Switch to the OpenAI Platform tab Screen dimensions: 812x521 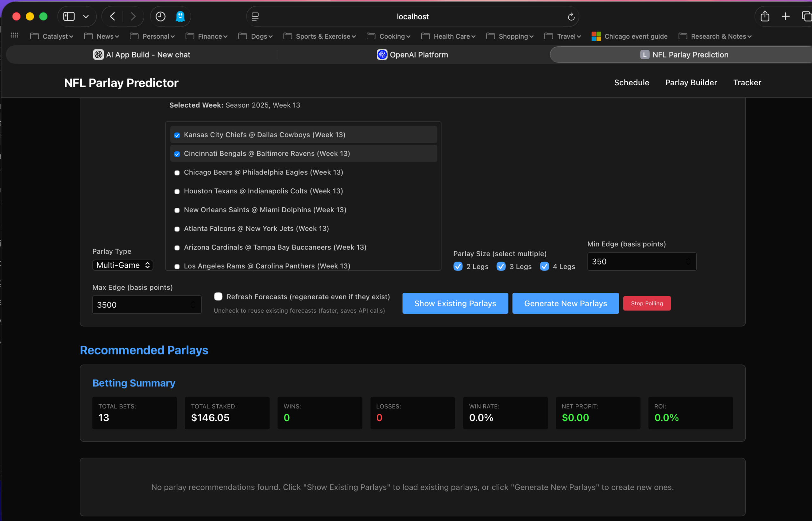coord(412,55)
